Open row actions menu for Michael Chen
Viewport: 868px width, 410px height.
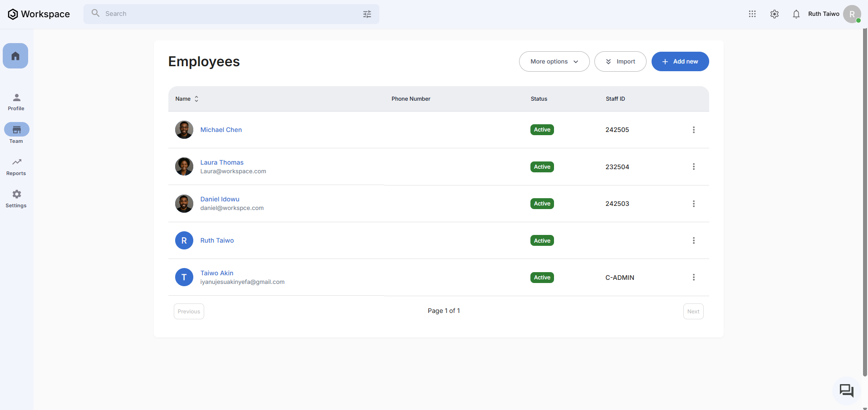pyautogui.click(x=693, y=130)
